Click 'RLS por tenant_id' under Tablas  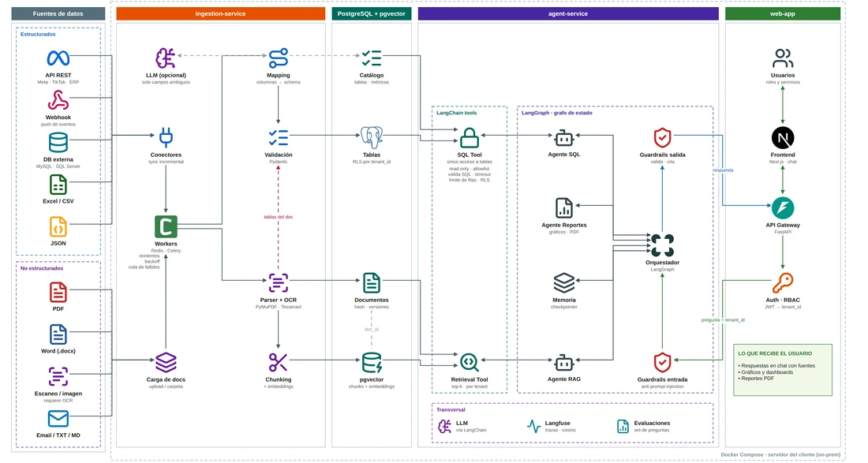[x=372, y=162]
